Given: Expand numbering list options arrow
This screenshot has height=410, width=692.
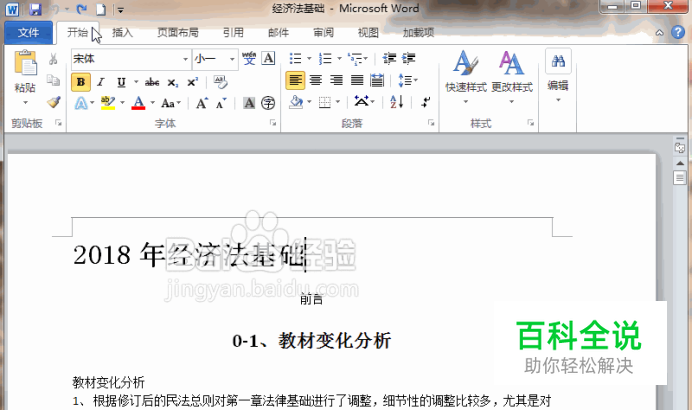Looking at the screenshot, I should click(339, 59).
